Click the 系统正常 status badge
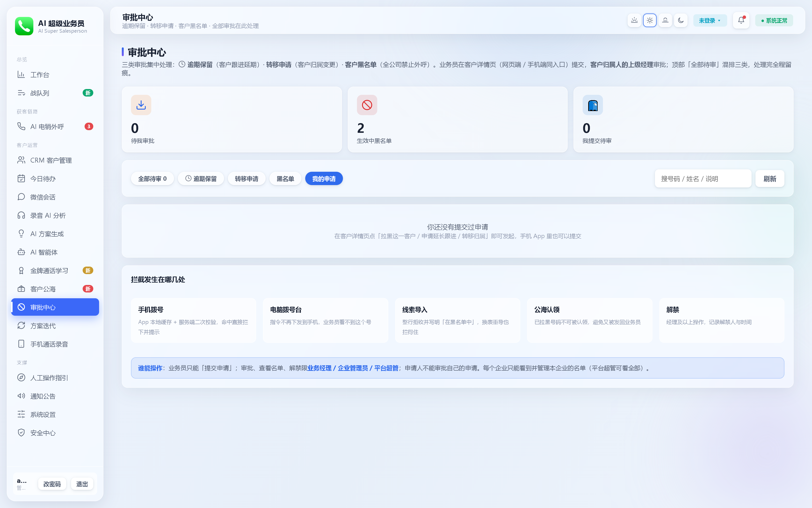This screenshot has height=508, width=812. pos(774,21)
